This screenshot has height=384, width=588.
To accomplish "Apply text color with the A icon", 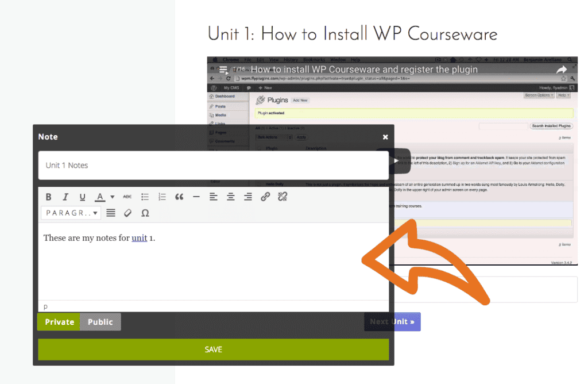I will pos(100,197).
